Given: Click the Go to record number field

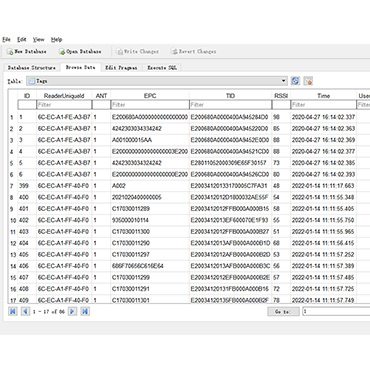Looking at the screenshot, I should (x=336, y=311).
